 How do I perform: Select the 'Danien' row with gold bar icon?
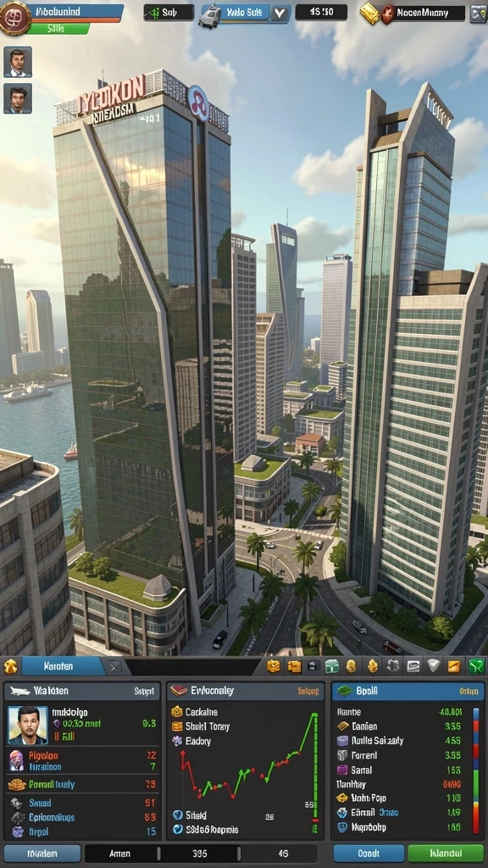point(400,726)
